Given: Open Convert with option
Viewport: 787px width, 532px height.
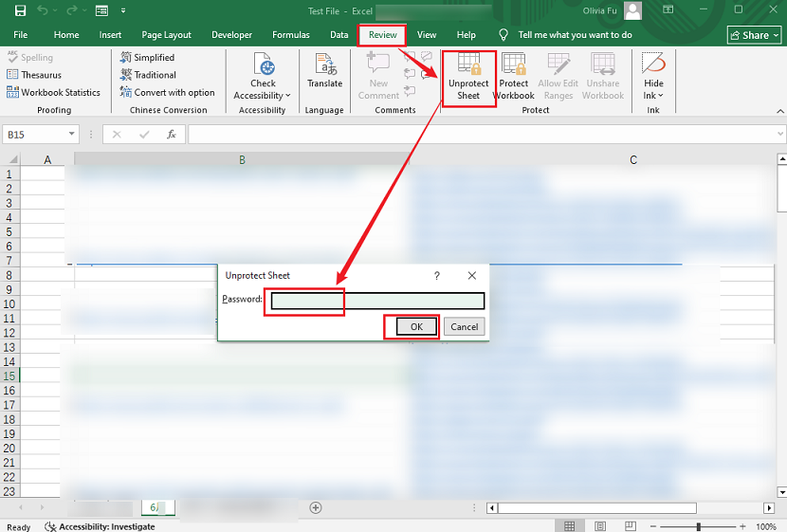Looking at the screenshot, I should click(167, 92).
